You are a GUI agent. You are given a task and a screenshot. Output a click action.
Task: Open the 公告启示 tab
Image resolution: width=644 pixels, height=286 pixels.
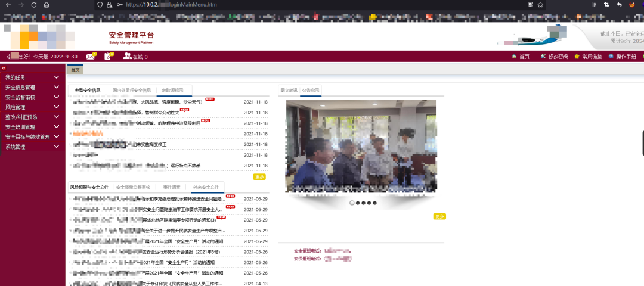pos(311,91)
